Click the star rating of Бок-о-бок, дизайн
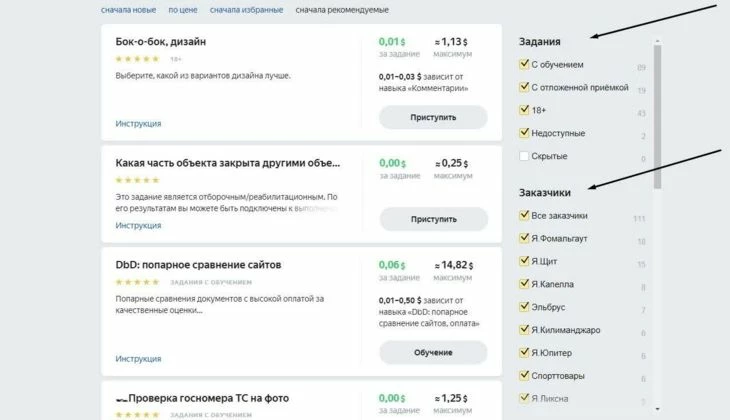This screenshot has height=420, width=730. tap(137, 59)
